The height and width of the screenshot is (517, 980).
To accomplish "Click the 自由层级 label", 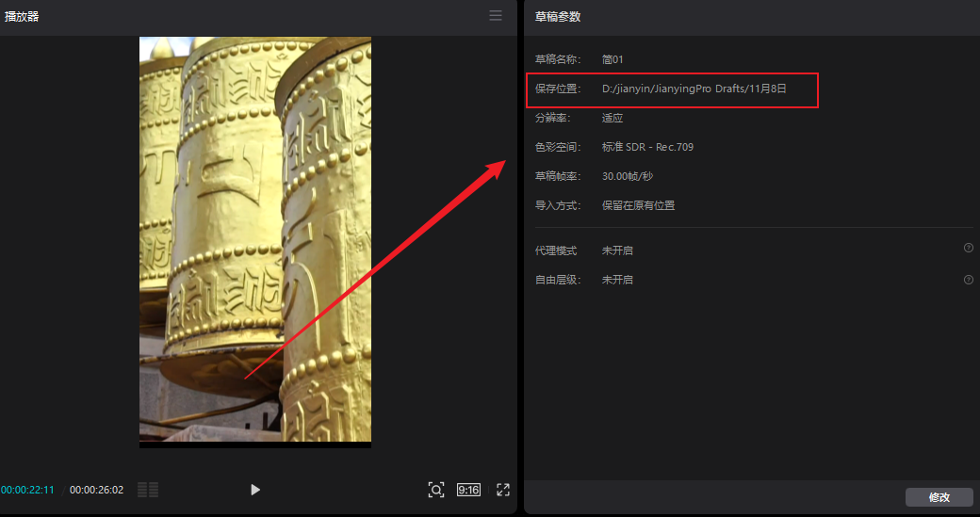I will pos(558,280).
